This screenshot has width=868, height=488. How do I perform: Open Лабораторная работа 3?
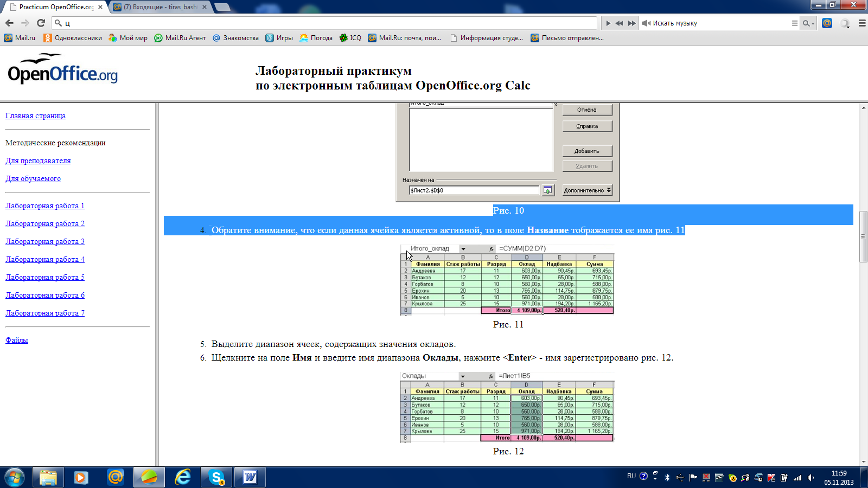coord(45,241)
